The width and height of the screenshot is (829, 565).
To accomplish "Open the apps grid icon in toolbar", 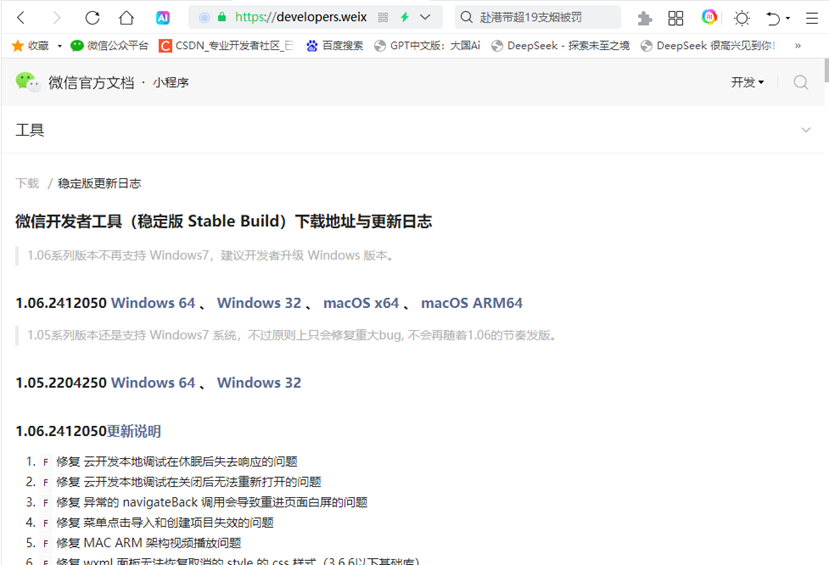I will click(676, 18).
